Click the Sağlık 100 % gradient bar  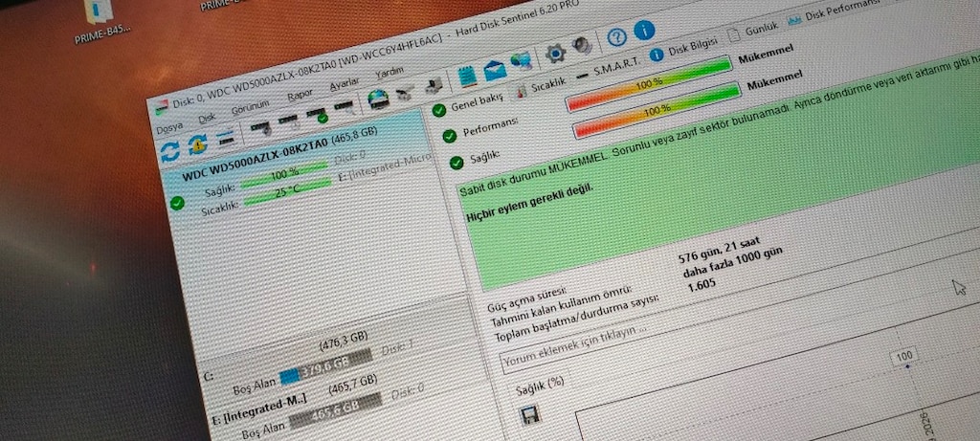tap(657, 110)
